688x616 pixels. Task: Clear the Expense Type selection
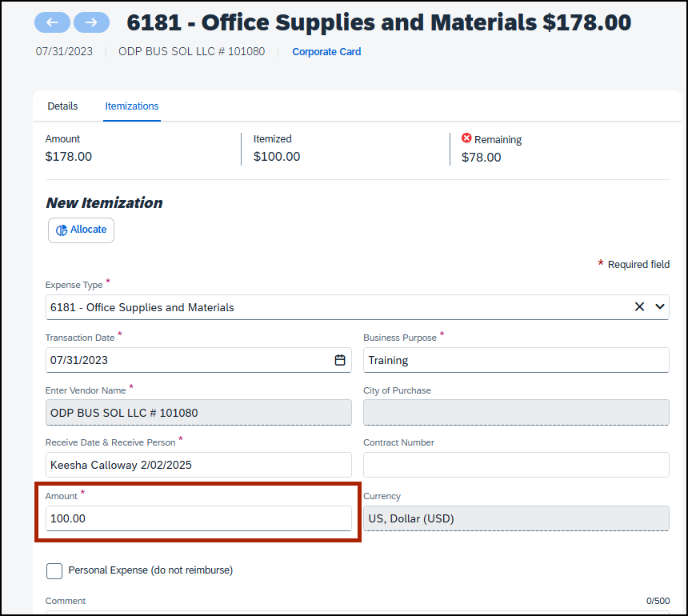pos(639,306)
